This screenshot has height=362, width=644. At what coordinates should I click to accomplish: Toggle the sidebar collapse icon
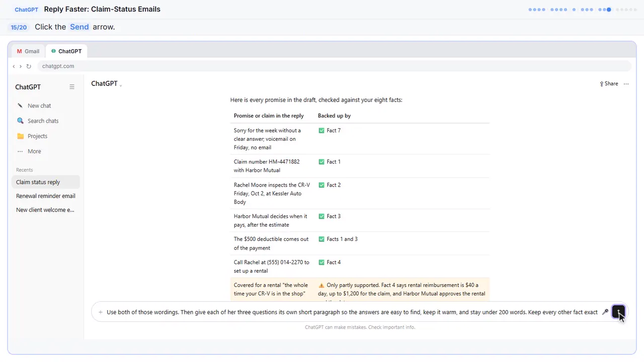click(72, 87)
